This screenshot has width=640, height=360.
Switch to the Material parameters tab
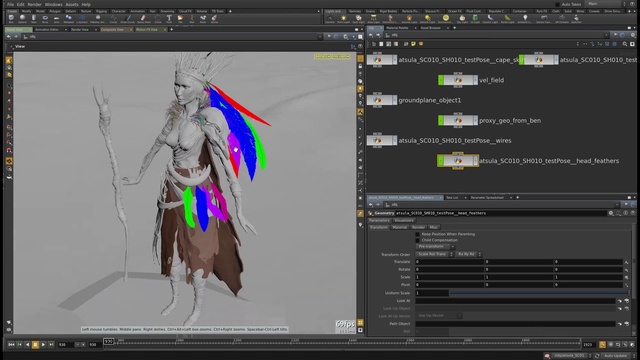pos(399,227)
